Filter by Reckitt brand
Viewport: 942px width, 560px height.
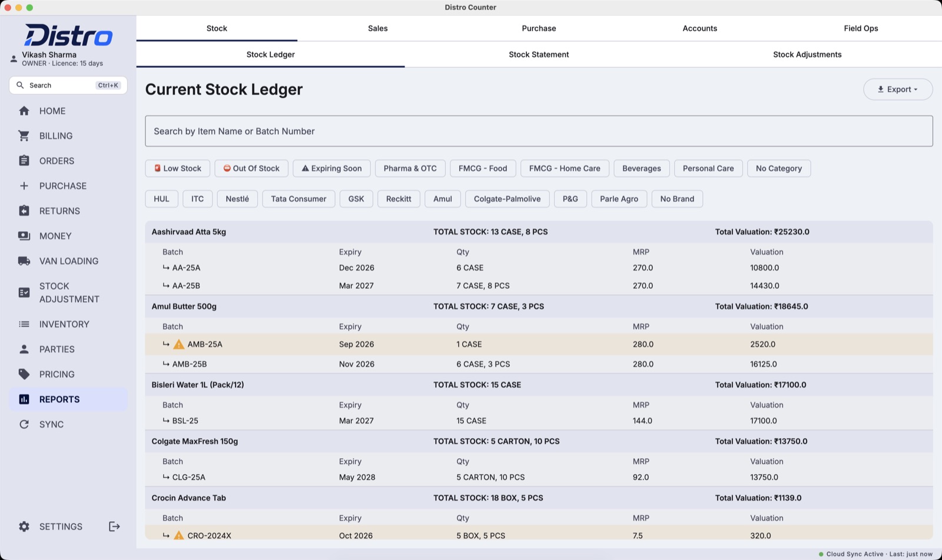399,199
